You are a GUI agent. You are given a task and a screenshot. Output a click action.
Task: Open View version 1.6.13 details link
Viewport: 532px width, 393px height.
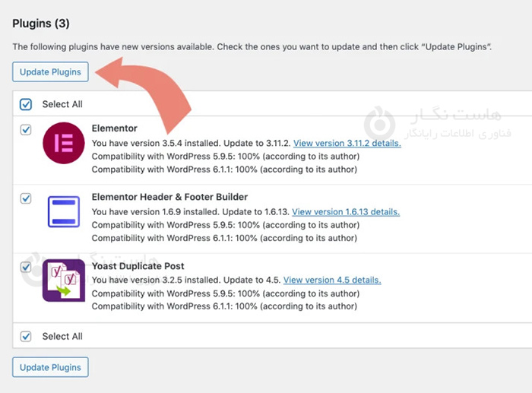[346, 211]
